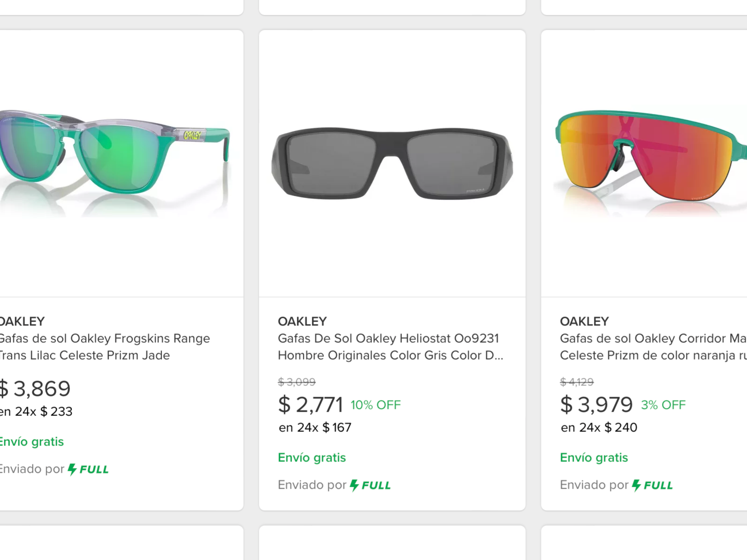Click the OAKLEY brand name above Corridor
Viewport: 747px width, 560px height.
pos(584,322)
